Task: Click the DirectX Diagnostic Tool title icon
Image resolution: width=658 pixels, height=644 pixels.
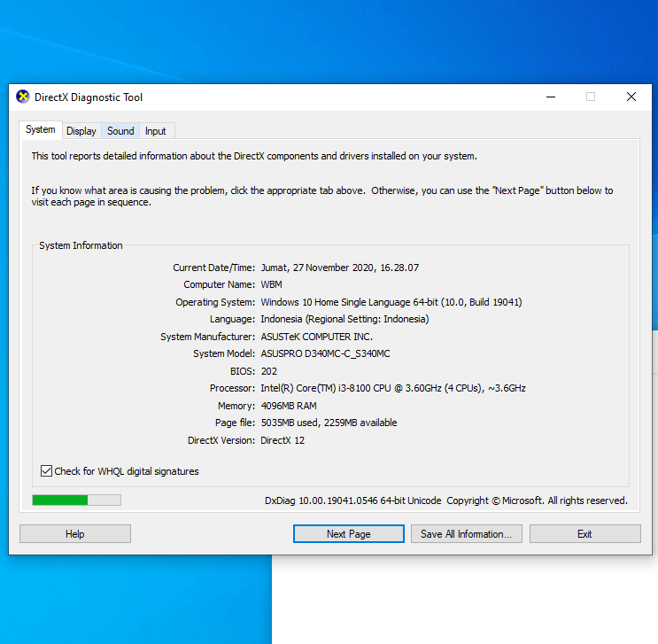Action: pos(23,97)
